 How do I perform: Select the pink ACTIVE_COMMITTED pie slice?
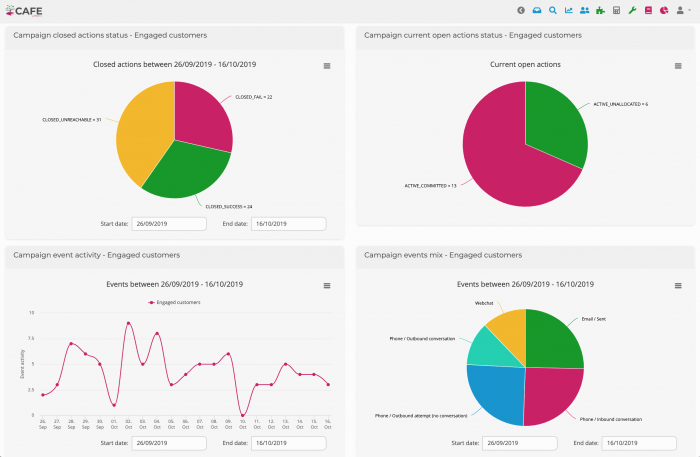click(504, 165)
